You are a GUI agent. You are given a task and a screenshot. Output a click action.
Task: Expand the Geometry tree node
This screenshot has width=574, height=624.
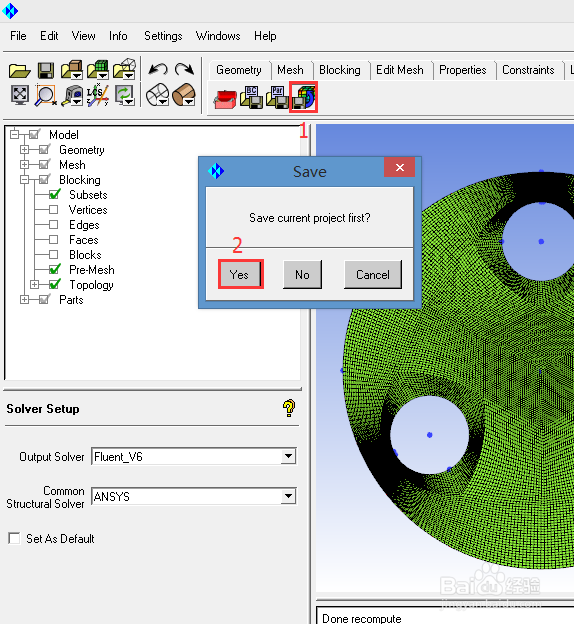[x=25, y=150]
